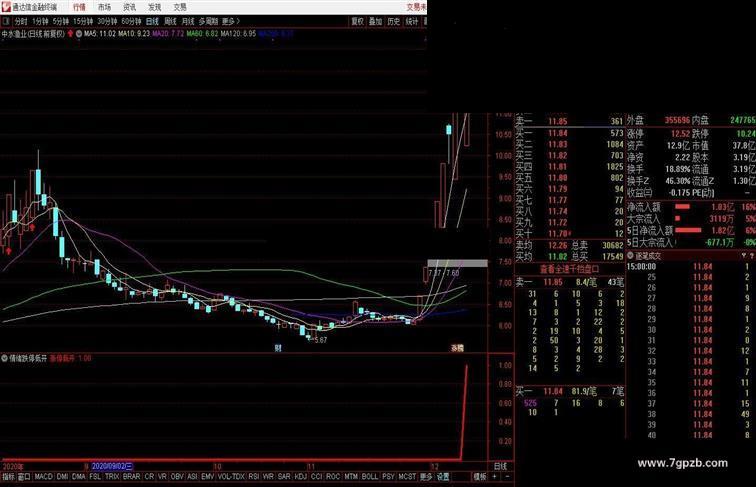
Task: Open the 查看全速千档盘口 link
Action: click(569, 269)
